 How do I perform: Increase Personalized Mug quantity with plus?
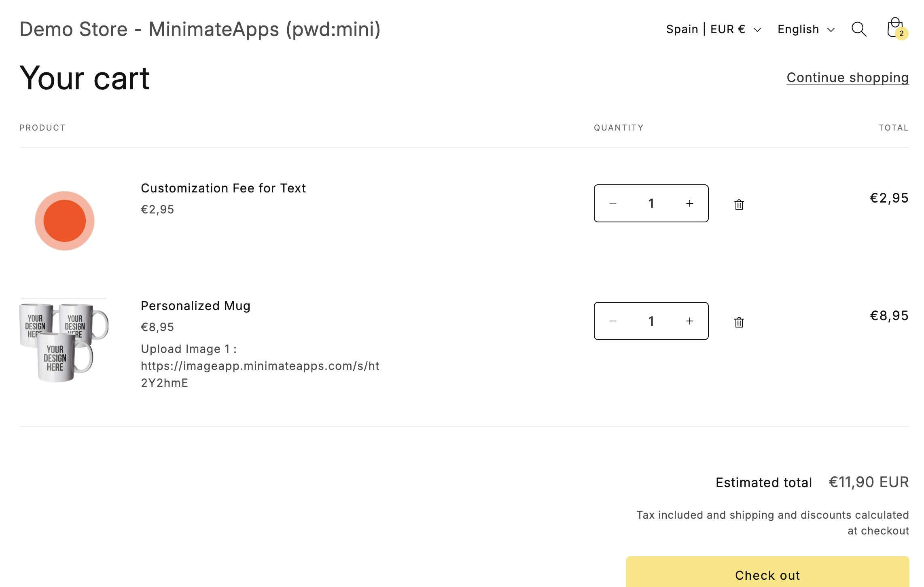click(690, 321)
